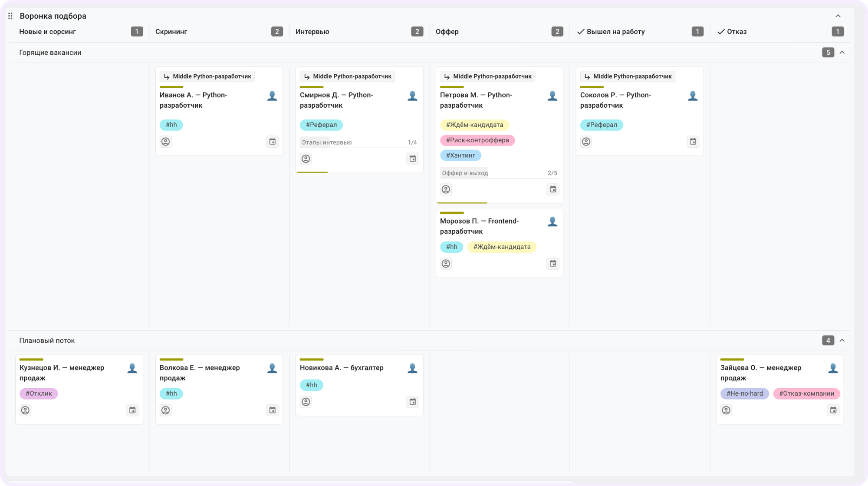
Task: Click #hh tag on Иванов А. card
Action: coord(171,125)
